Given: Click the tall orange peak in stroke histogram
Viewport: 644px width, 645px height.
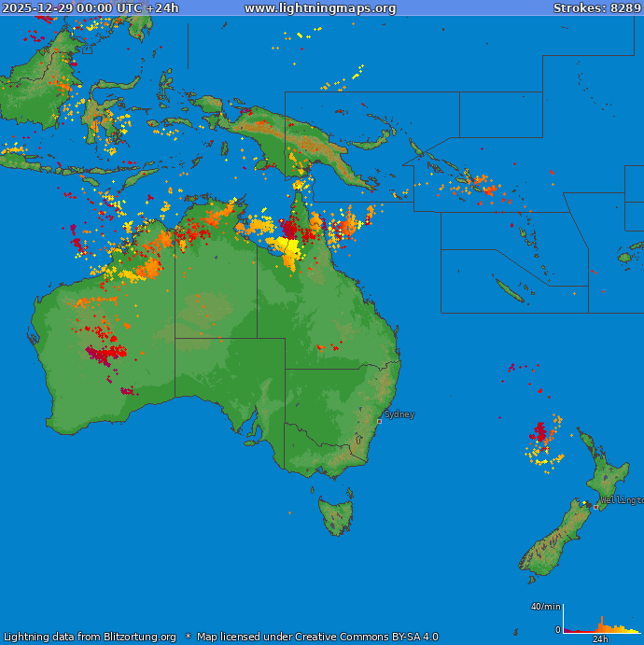Looking at the screenshot, I should click(600, 623).
